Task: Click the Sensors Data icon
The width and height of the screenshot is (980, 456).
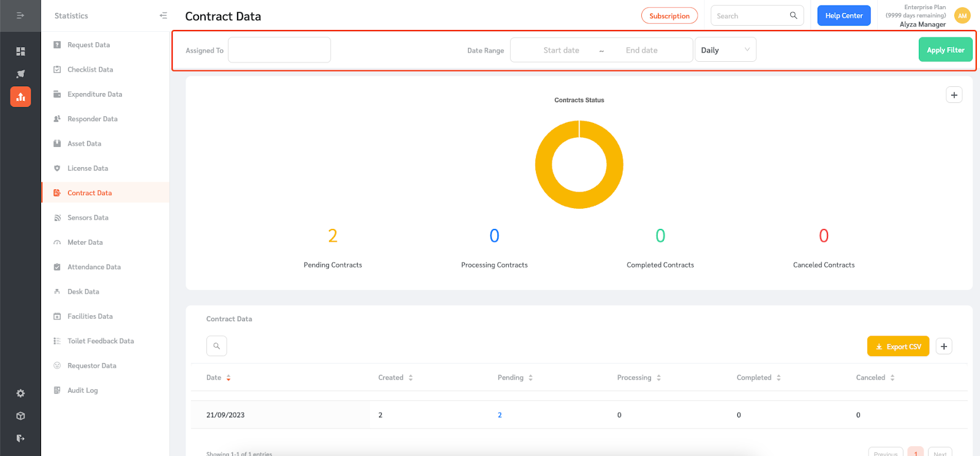Action: tap(57, 217)
